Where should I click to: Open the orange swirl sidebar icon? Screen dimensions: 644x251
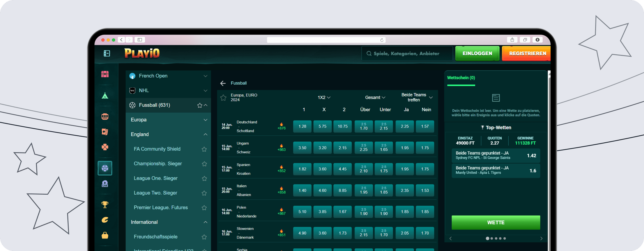(x=105, y=220)
